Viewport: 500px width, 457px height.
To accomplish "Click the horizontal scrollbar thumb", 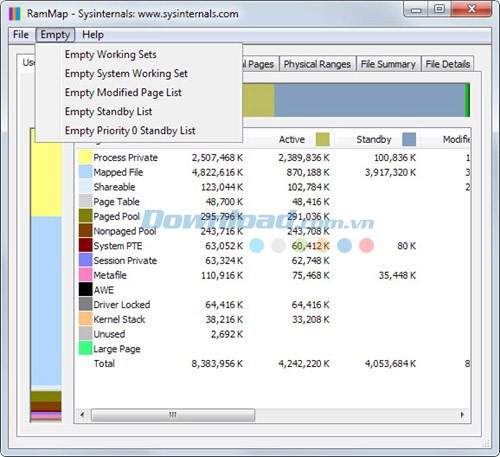I will click(x=173, y=415).
